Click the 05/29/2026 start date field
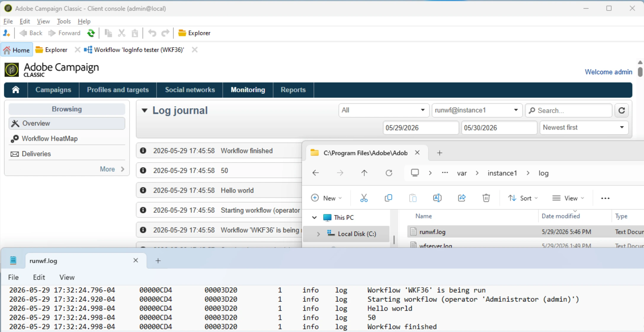644x332 pixels. click(421, 128)
